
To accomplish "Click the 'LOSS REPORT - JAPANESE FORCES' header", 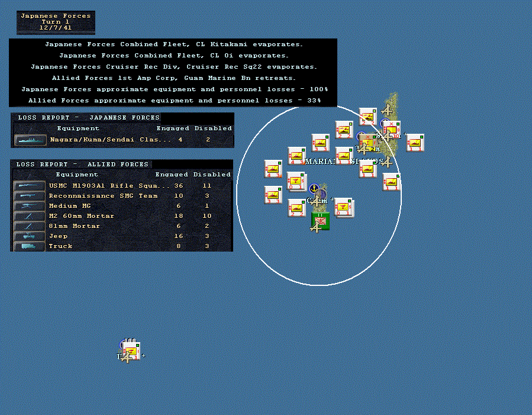I will tap(89, 118).
